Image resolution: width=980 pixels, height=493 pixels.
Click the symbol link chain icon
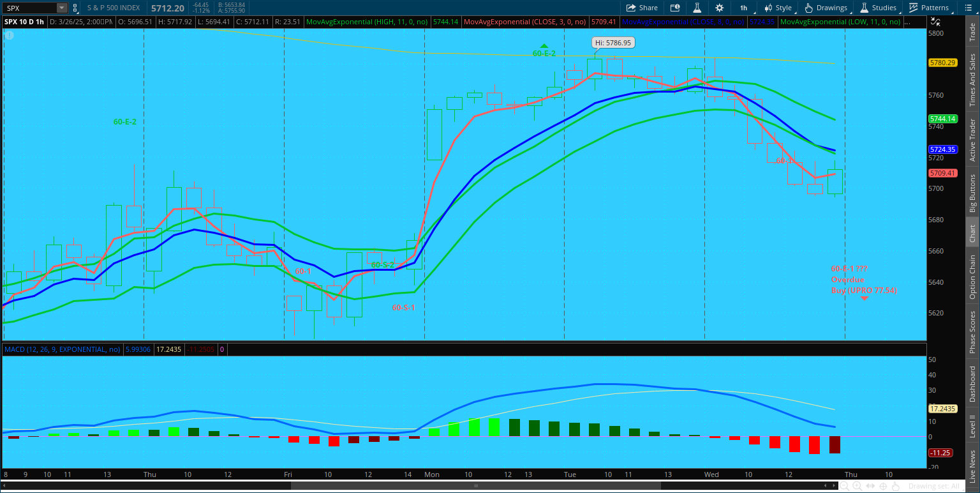tap(76, 8)
